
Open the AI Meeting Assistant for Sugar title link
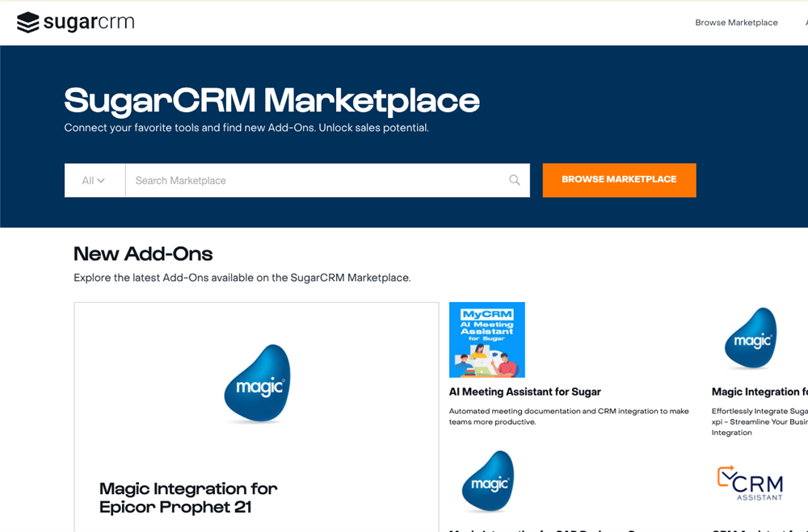[x=524, y=392]
